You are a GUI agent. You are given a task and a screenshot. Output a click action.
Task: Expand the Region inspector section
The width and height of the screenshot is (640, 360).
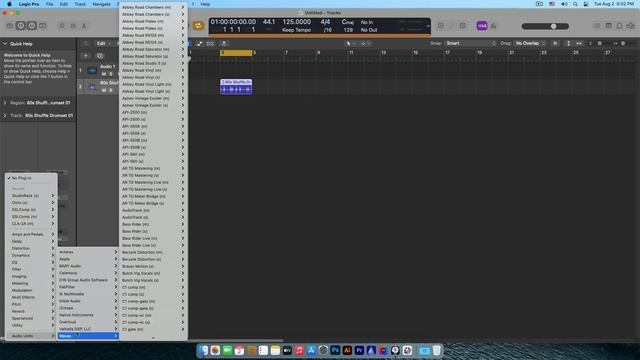[5, 103]
